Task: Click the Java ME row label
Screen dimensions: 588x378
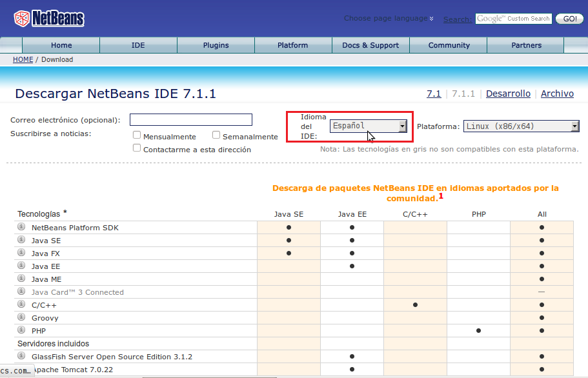Action: click(x=46, y=279)
